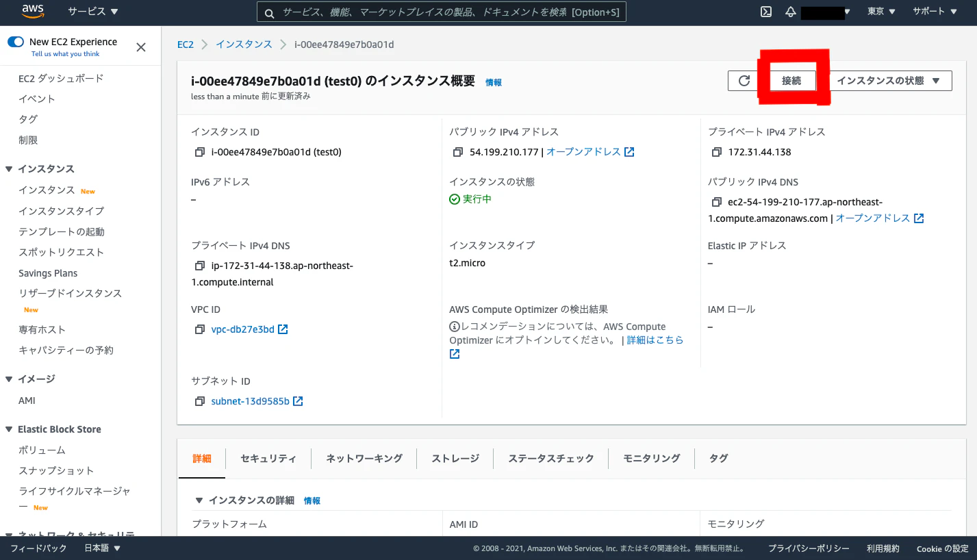Open EC2 ダッシュボード in sidebar

[x=61, y=79]
